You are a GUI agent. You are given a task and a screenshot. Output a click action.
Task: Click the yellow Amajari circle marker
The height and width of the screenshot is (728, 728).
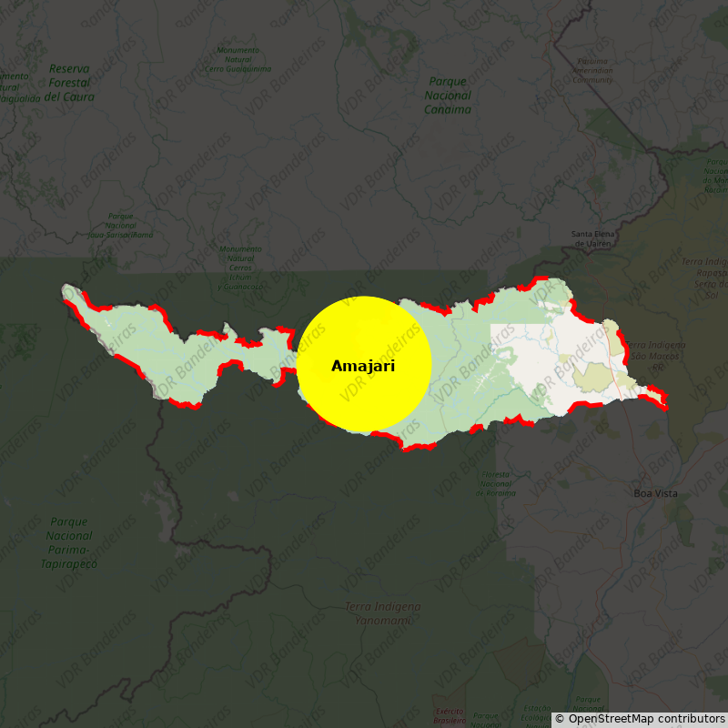coord(363,364)
